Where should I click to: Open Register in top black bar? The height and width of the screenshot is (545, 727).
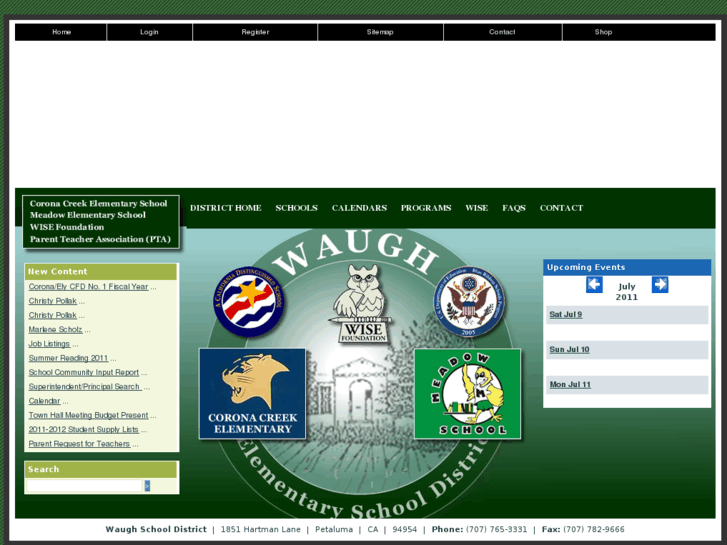point(255,32)
